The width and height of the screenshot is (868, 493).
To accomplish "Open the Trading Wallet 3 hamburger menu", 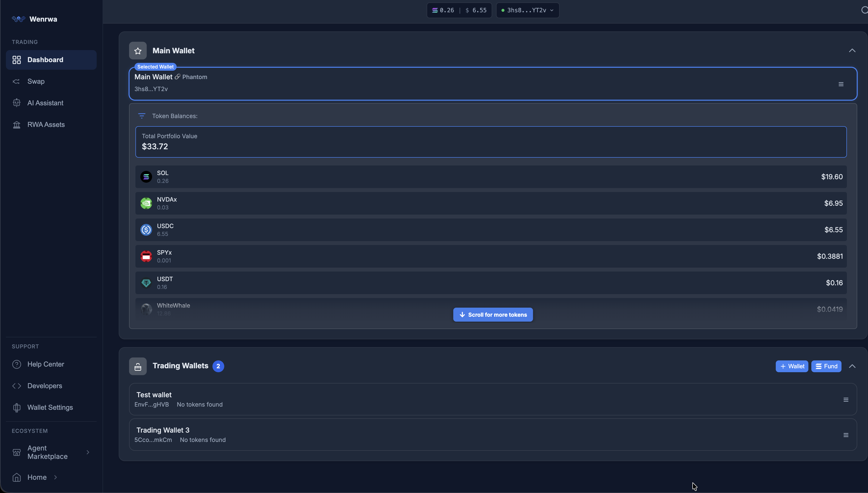I will coord(846,436).
